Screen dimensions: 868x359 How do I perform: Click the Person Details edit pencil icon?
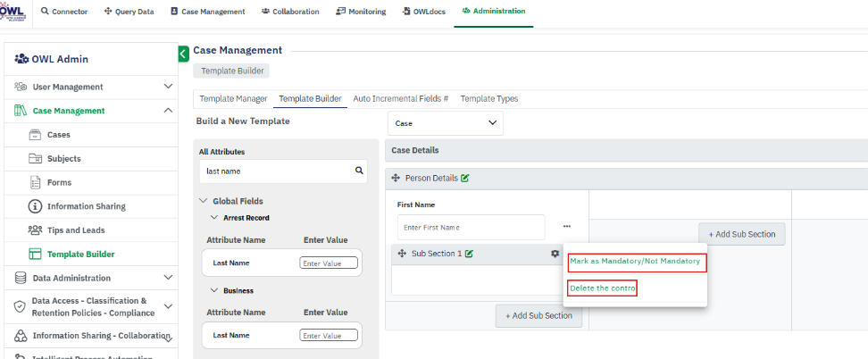[465, 178]
